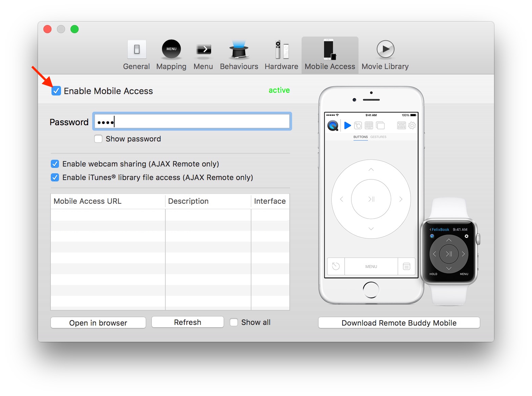Click the right arrow on phone remote wheel
Screen dimensions: 532x396
point(401,199)
